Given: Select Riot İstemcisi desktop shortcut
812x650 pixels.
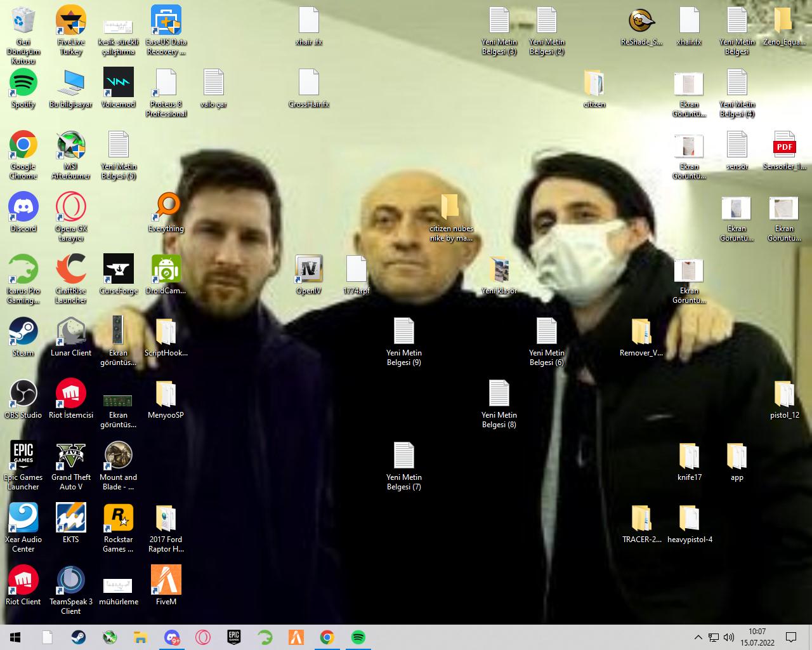Looking at the screenshot, I should pyautogui.click(x=71, y=399).
